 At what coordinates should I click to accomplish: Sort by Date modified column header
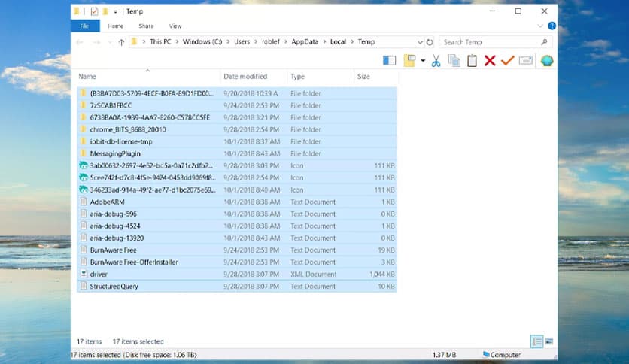245,77
